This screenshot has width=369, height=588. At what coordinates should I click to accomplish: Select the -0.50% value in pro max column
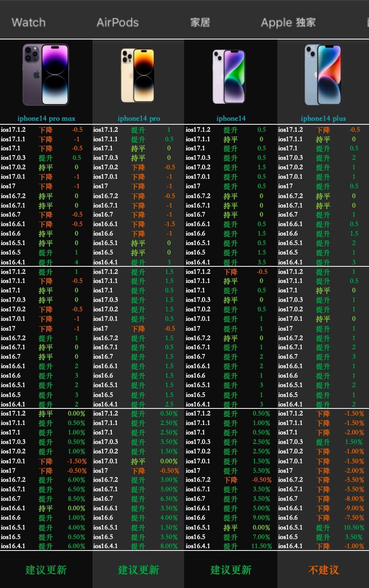coord(77,471)
